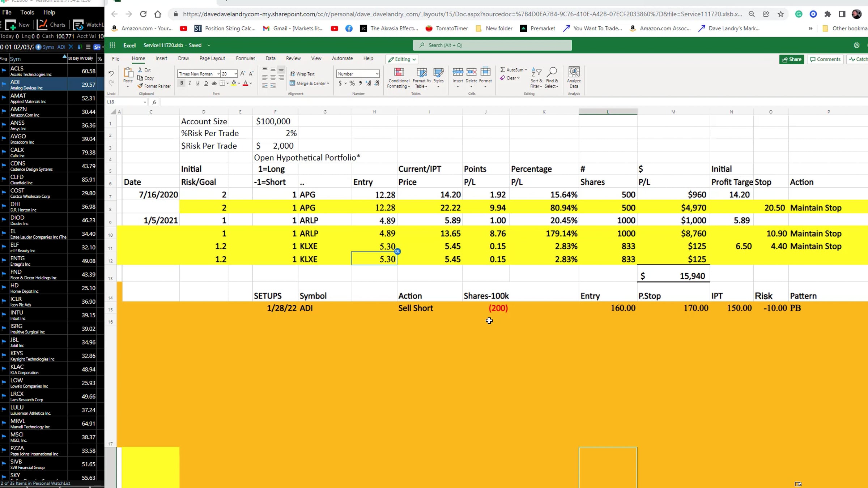
Task: Click the blue plus Syms icon
Action: click(x=38, y=47)
